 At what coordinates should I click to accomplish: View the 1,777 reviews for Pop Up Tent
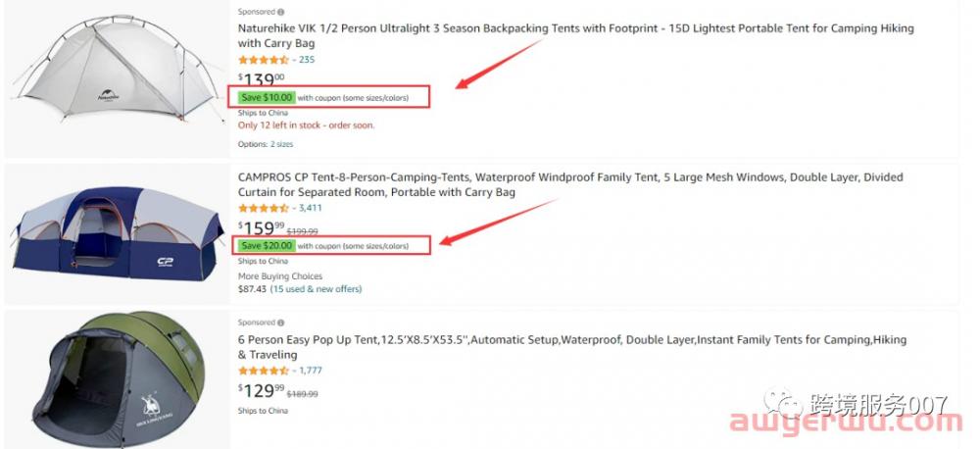coord(310,371)
